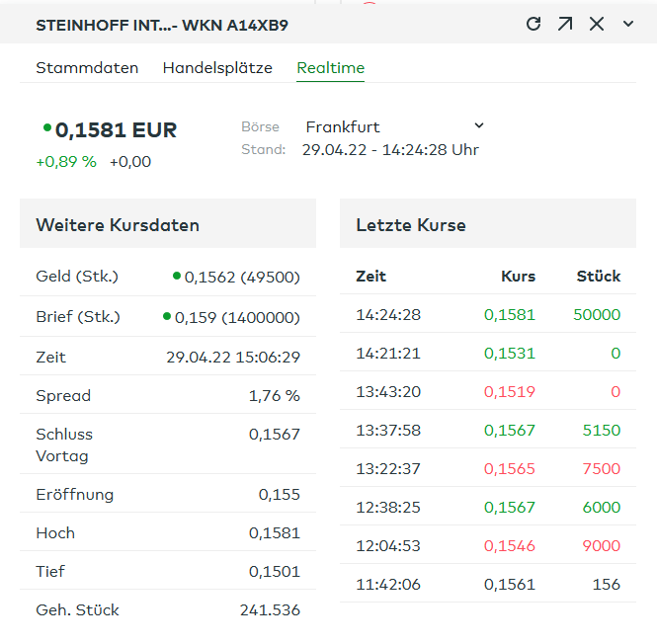Collapse panel using header chevron
The width and height of the screenshot is (657, 644).
(628, 24)
